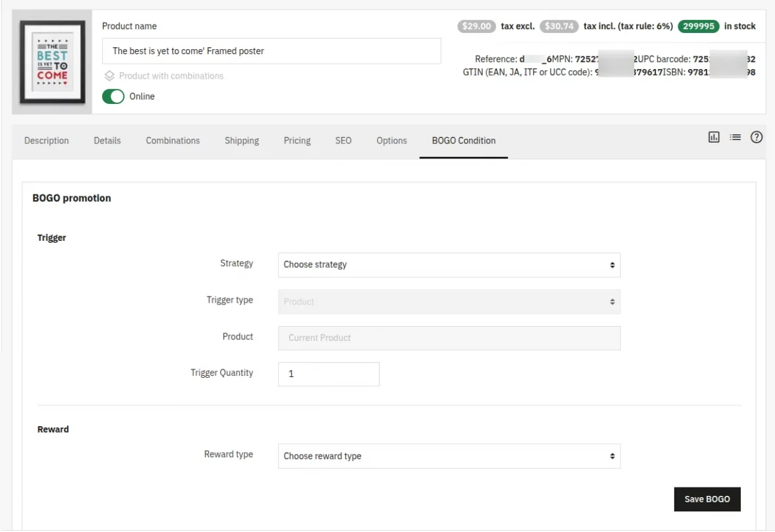Click the 'Product with combinations' label
Screen dimensions: 775x532
click(x=171, y=76)
